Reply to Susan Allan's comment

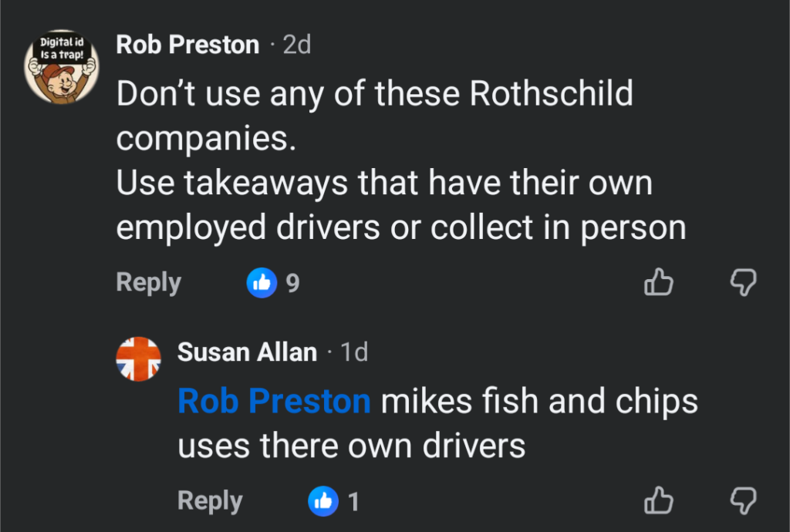coord(210,502)
